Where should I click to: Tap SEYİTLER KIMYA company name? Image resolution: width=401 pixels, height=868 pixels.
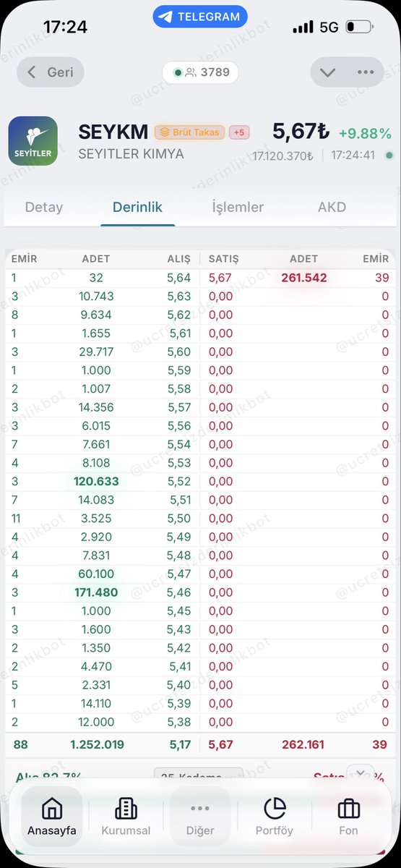(131, 154)
